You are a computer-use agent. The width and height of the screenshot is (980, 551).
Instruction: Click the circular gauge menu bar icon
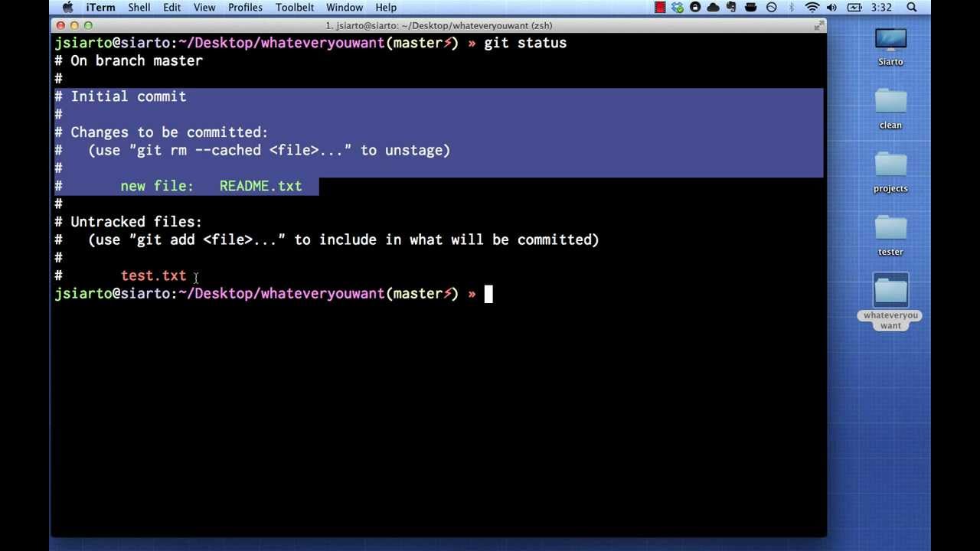[x=772, y=8]
